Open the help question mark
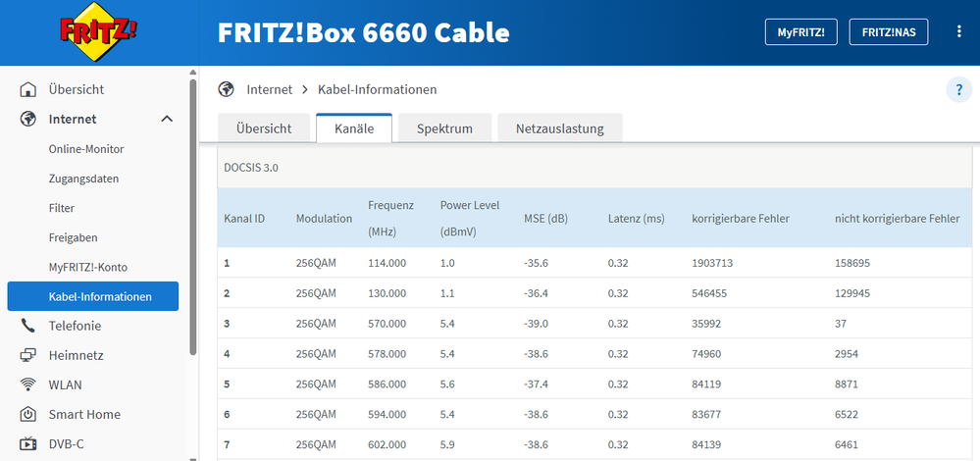Screen dimensions: 980x461 tap(958, 90)
